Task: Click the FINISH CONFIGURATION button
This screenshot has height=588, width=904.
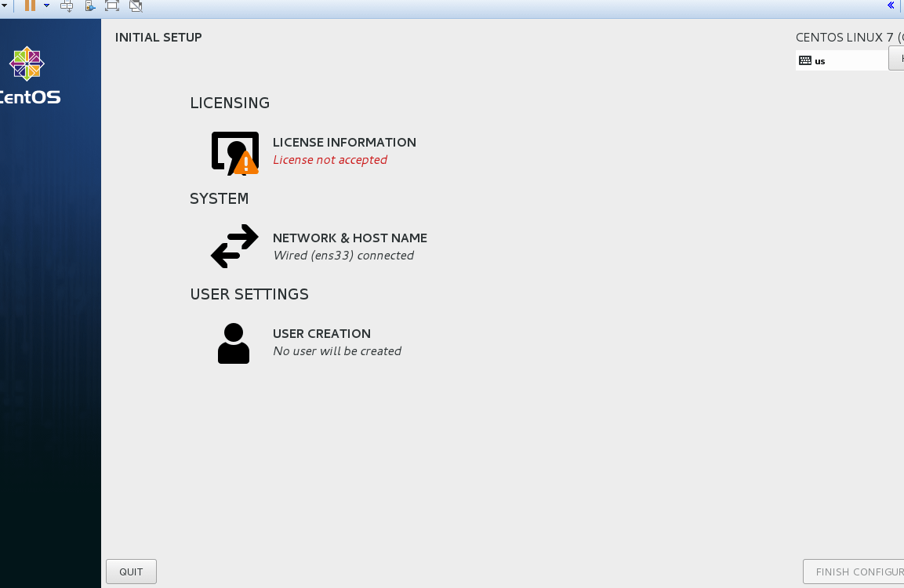Action: 854,572
